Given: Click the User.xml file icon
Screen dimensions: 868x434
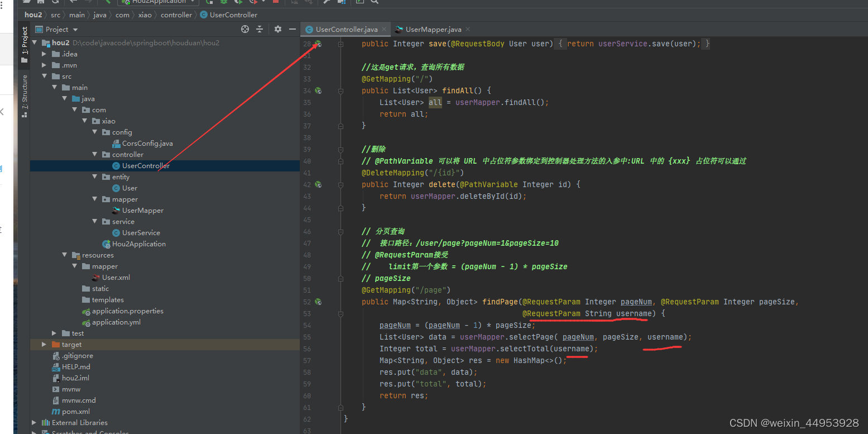Looking at the screenshot, I should [x=96, y=278].
